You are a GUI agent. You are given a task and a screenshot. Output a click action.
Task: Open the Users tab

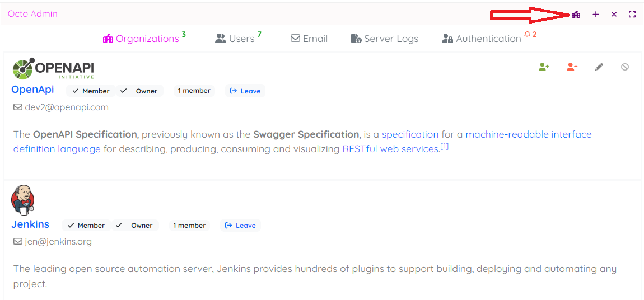[235, 39]
